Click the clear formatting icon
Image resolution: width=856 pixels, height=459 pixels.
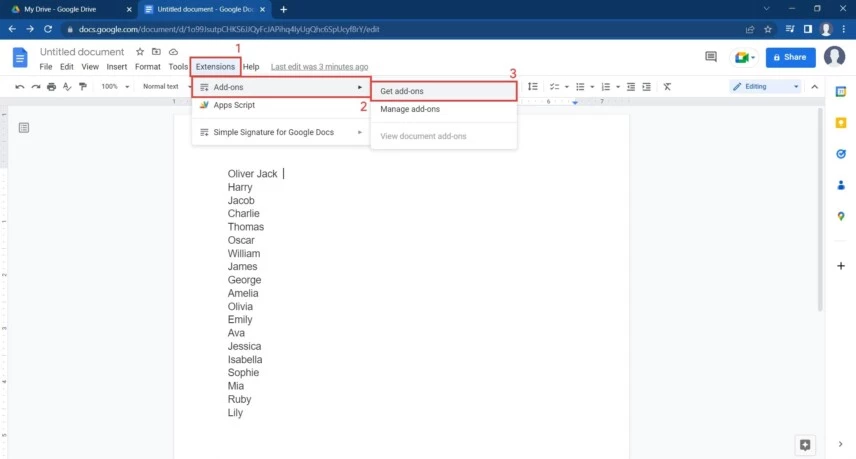pos(667,87)
